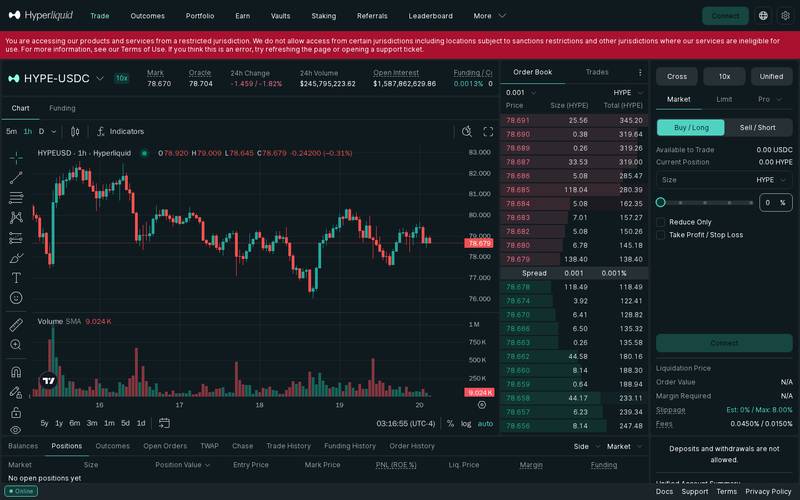This screenshot has width=800, height=500.
Task: Open the chart interval dropdown arrow
Action: pyautogui.click(x=54, y=132)
